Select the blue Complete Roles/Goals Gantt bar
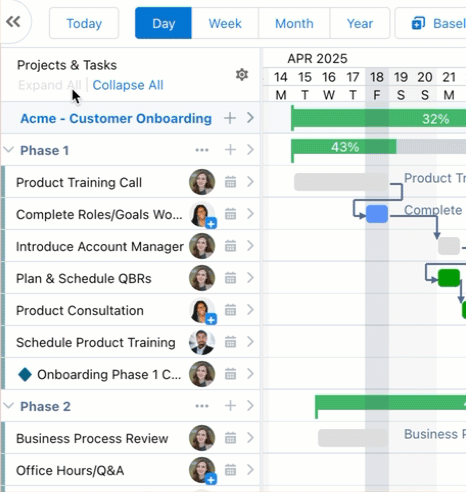 (377, 214)
